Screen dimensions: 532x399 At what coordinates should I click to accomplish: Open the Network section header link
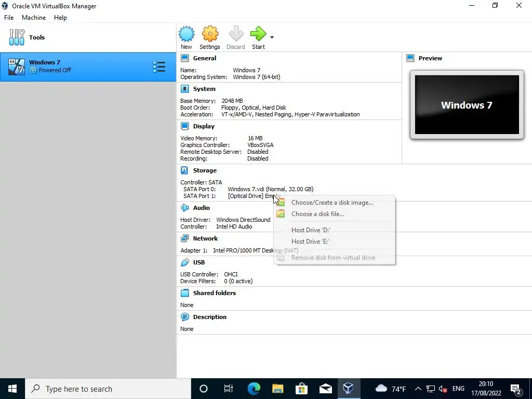coord(206,238)
